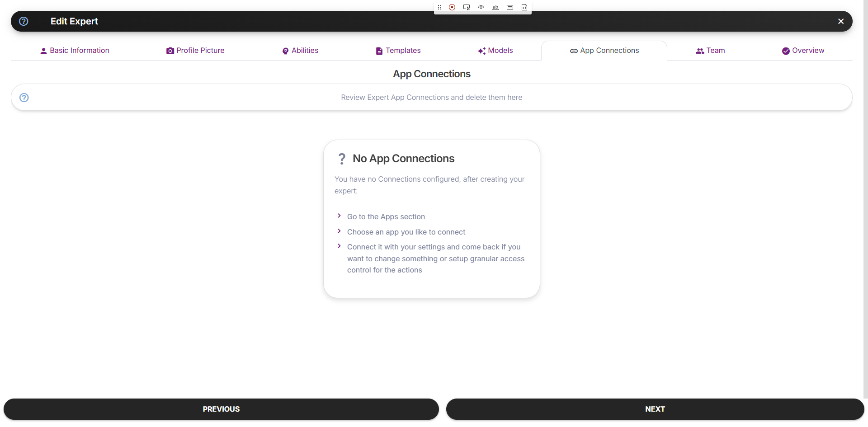Screen dimensions: 868x427
Task: Open the Models tab
Action: (x=495, y=50)
